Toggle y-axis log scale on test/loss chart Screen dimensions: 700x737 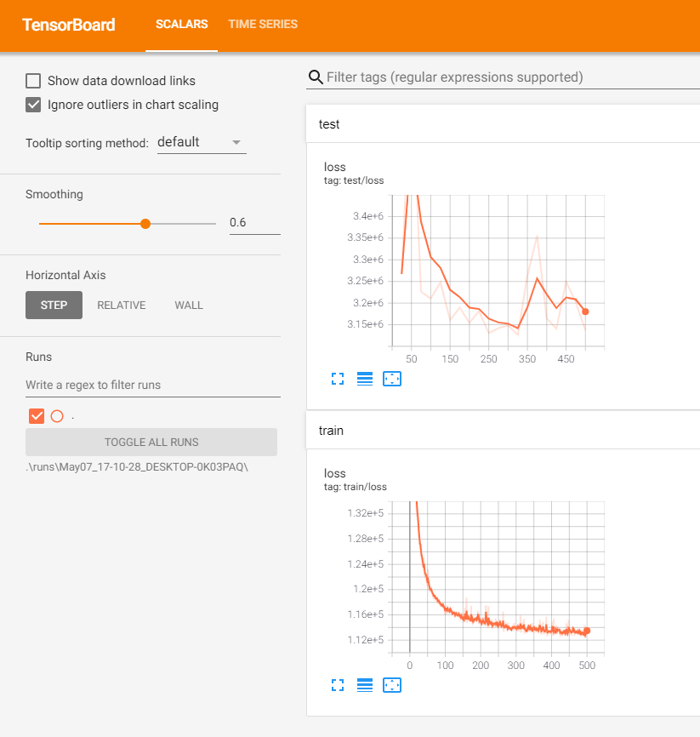365,379
